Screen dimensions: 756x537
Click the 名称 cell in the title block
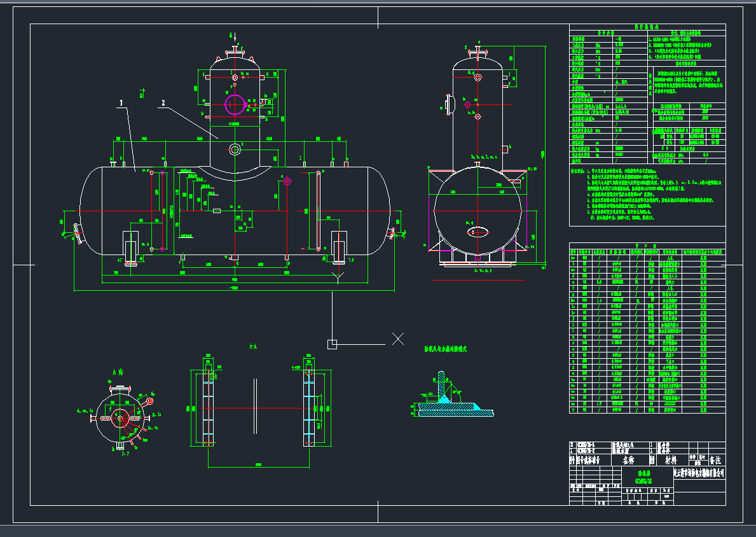(628, 459)
